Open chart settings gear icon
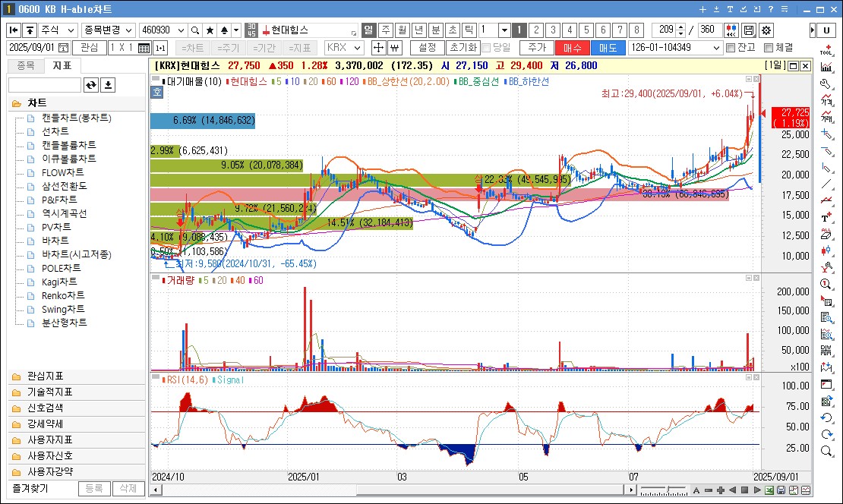Screen dimensions: 843x504 (766, 30)
